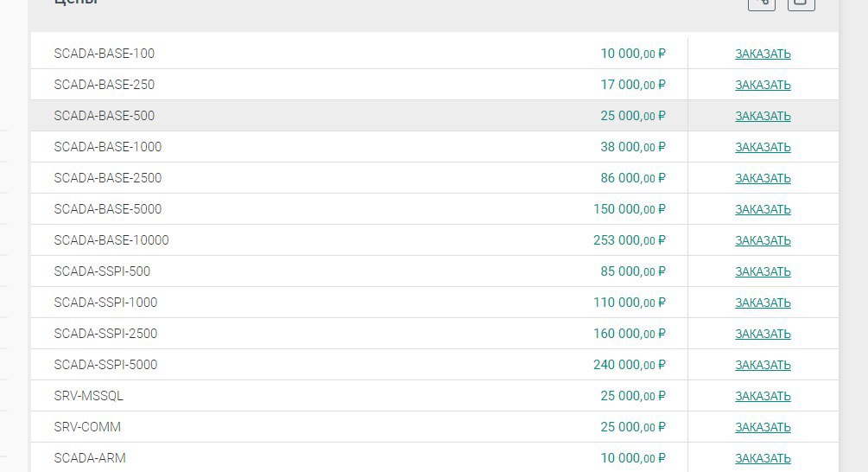The width and height of the screenshot is (868, 472).
Task: Click the SCADA-BASE-500 price value
Action: click(633, 115)
